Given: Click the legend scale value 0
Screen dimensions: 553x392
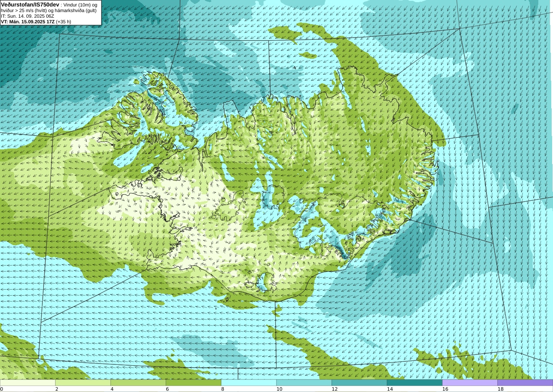Looking at the screenshot, I should tap(2, 389).
